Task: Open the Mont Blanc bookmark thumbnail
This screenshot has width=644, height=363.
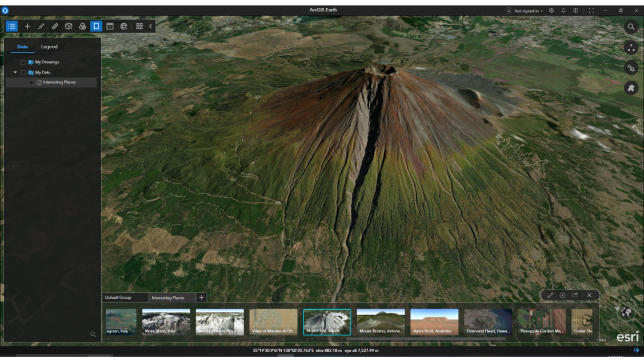Action: pyautogui.click(x=166, y=322)
